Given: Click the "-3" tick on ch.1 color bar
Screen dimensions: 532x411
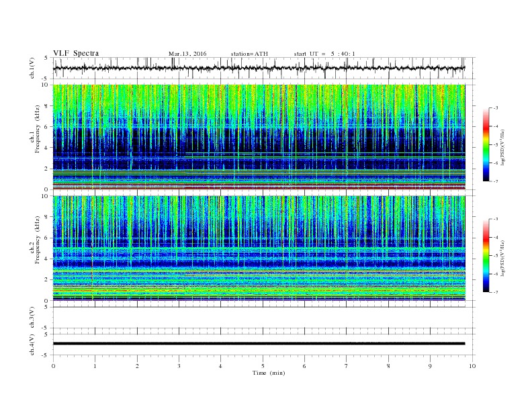Looking at the screenshot, I should pyautogui.click(x=496, y=108).
